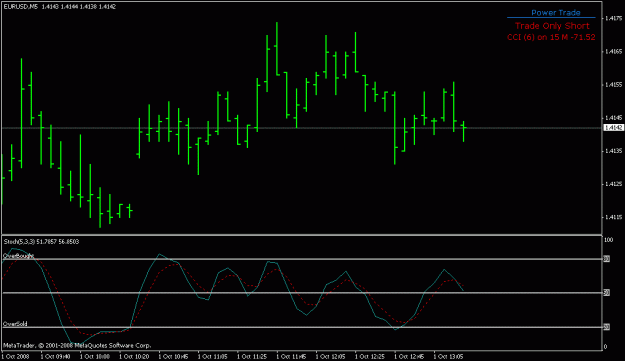The image size is (625, 361).
Task: Click the 1 Oct 12:45 time label
Action: click(410, 356)
